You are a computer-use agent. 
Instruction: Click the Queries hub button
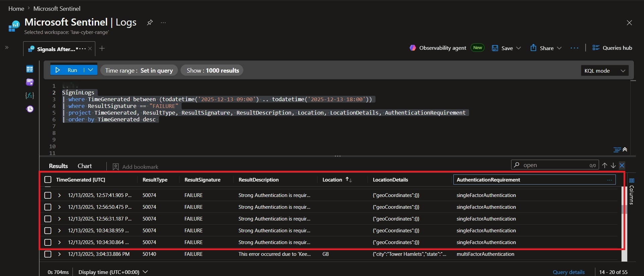612,48
